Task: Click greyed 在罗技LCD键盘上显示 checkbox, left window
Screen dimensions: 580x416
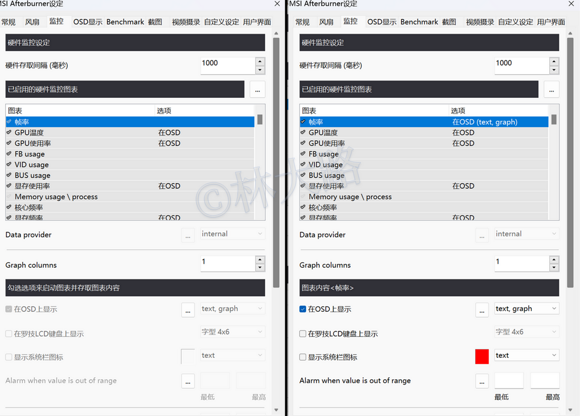Action: click(x=9, y=334)
